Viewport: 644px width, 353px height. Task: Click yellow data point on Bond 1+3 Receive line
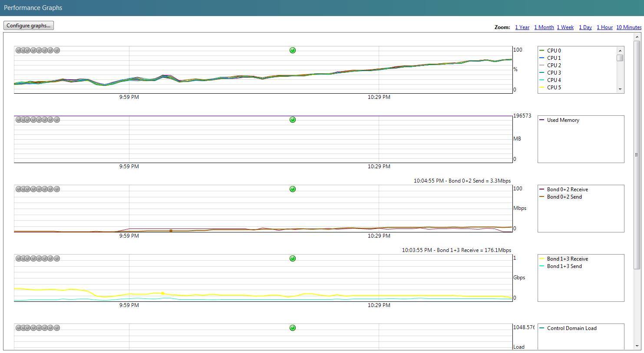(163, 294)
